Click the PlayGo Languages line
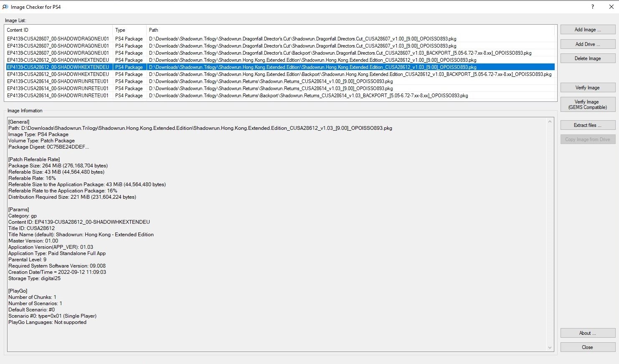Image resolution: width=619 pixels, height=364 pixels. (47, 322)
